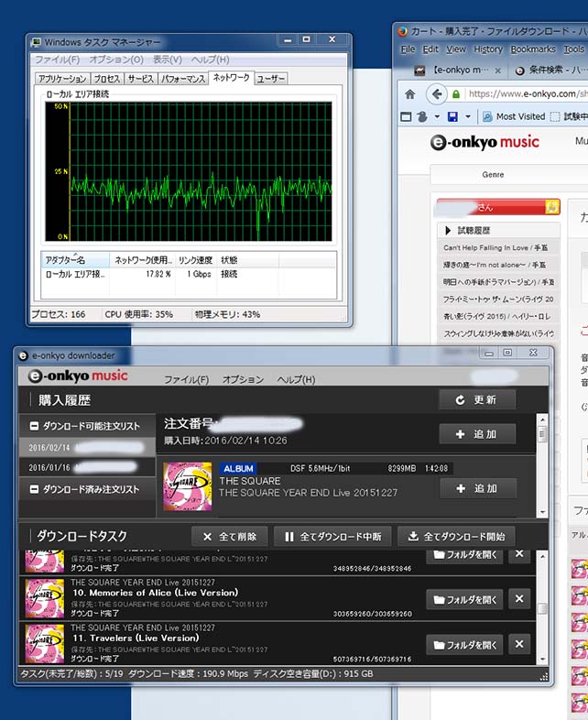Click the リンク速度 column header

tap(195, 260)
